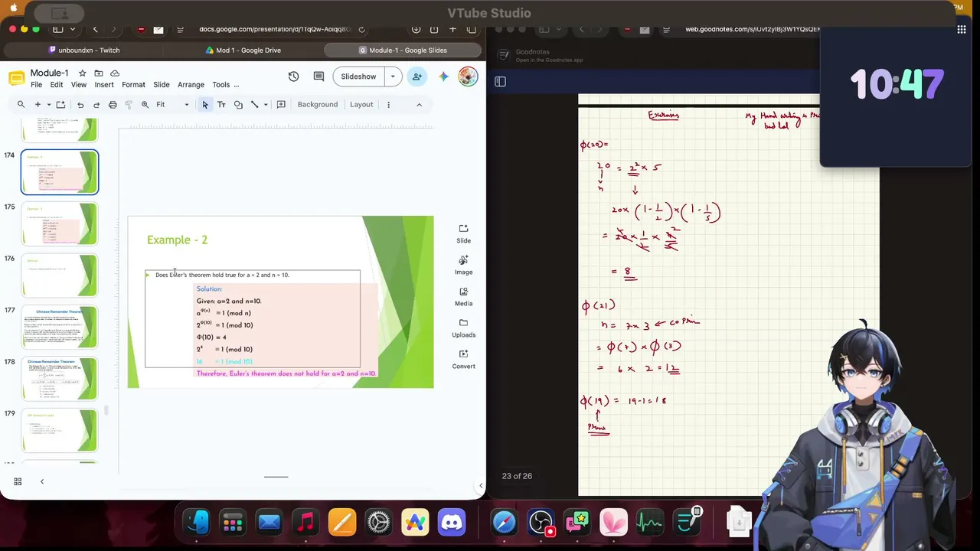Open OBS from the Dock

(x=541, y=523)
